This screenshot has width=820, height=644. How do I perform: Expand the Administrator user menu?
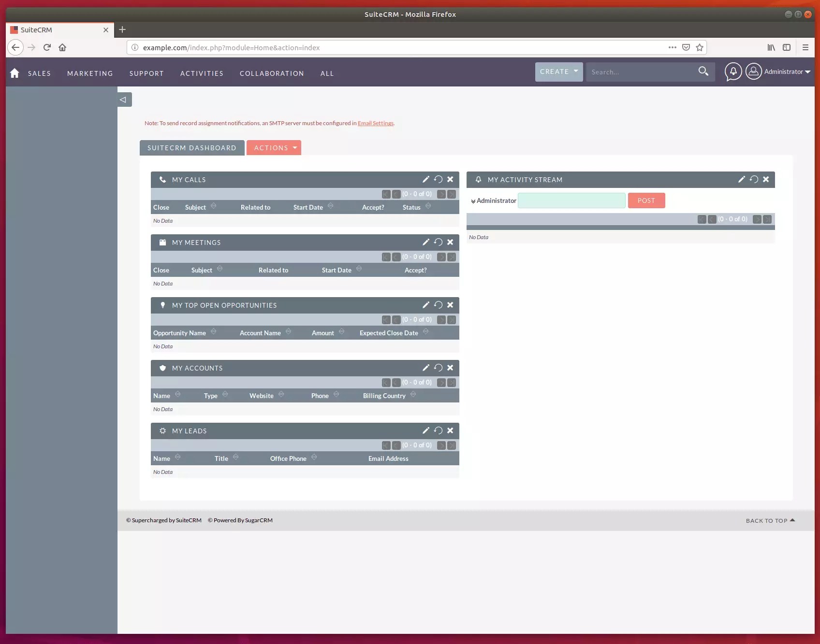pos(787,72)
